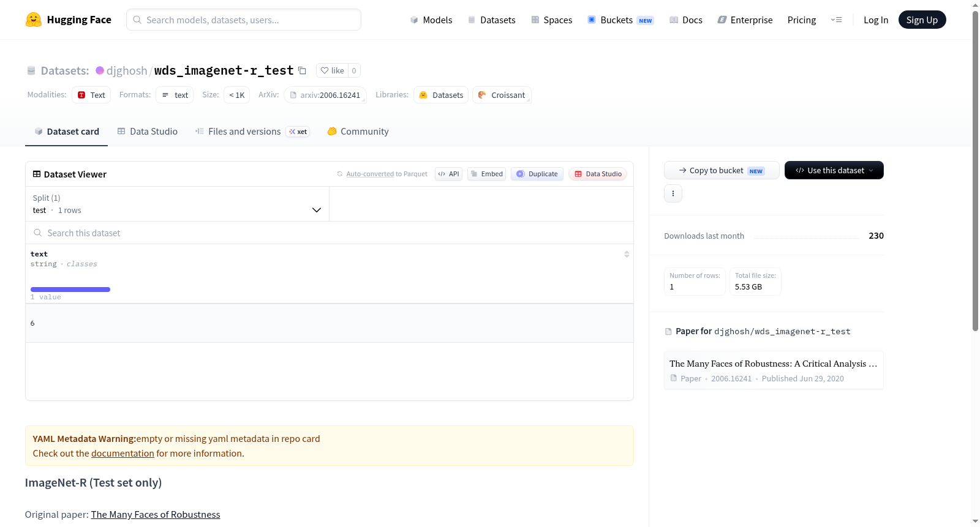The width and height of the screenshot is (980, 527).
Task: Expand the Split test dropdown
Action: point(177,204)
